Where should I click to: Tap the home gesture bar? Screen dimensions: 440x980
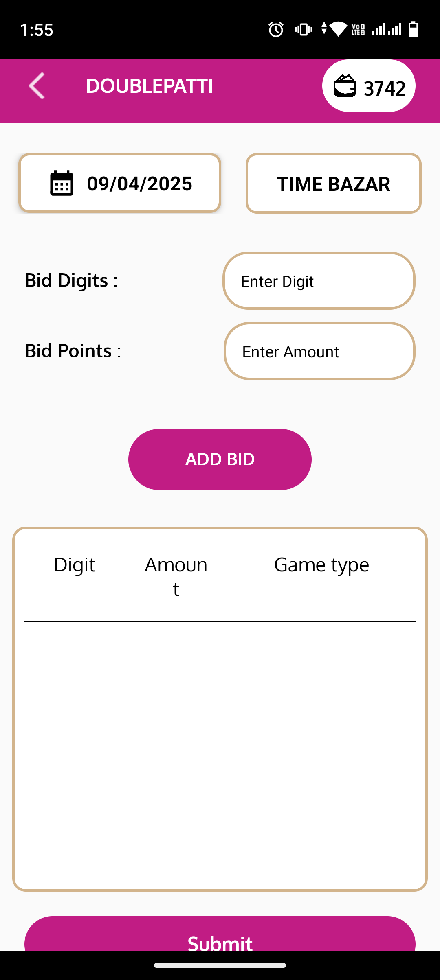pos(220,965)
